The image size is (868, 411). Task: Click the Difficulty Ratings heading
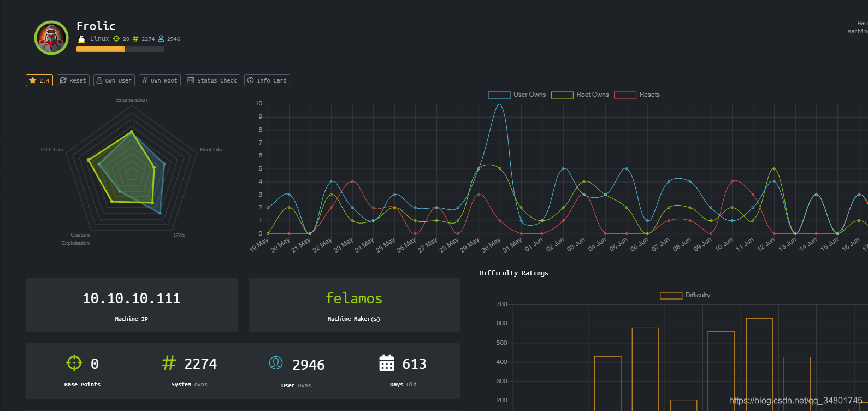point(513,273)
